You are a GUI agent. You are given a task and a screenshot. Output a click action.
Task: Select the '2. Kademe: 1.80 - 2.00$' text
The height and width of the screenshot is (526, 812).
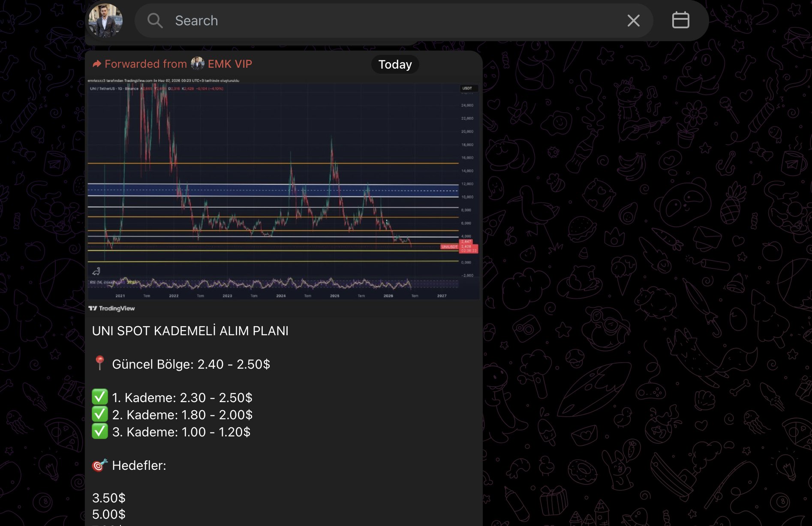point(182,415)
